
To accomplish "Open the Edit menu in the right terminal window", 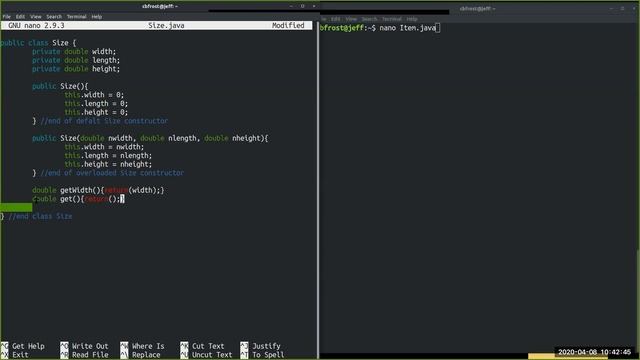I will point(336,19).
